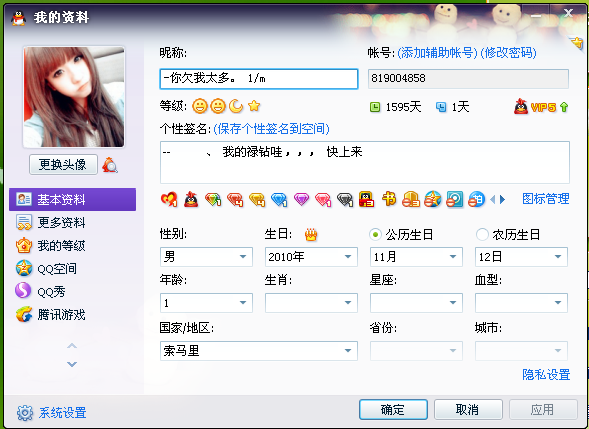The image size is (589, 429).
Task: Click the 添加辅助帐号 link
Action: (437, 53)
